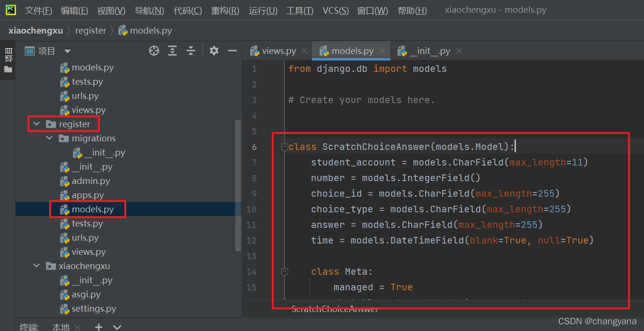The image size is (644, 331).
Task: Close the __init__.py editor tab
Action: [x=459, y=51]
